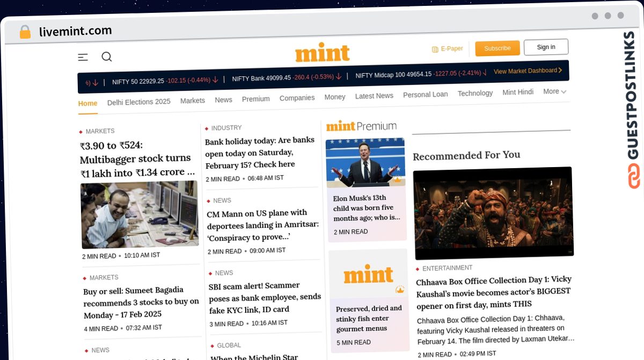Image resolution: width=644 pixels, height=360 pixels.
Task: Click NIFTY Midcap 100 ticker entry
Action: [421, 75]
